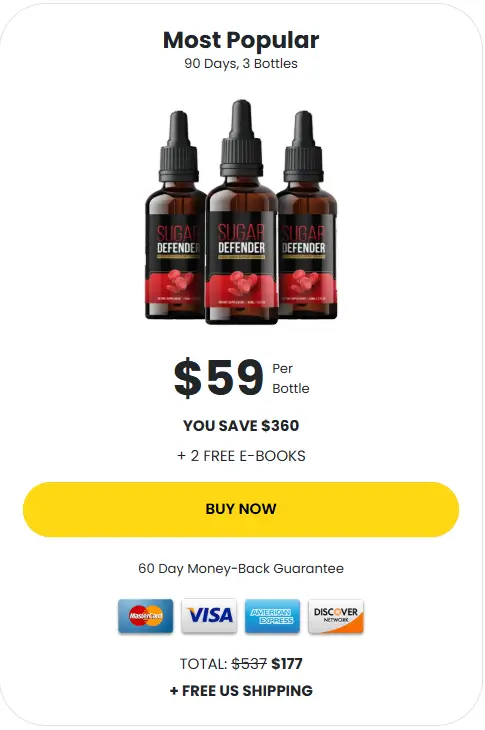Click the 60 Day Money-Back Guarantee text
Screen dimensions: 485x730
(241, 568)
